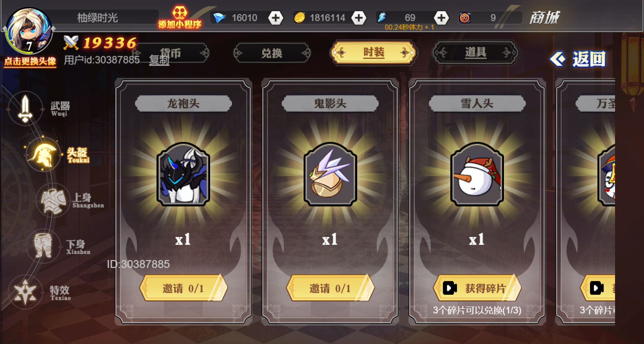Viewport: 644px width, 344px height.
Task: Switch to the 货币 currency tab
Action: point(171,53)
